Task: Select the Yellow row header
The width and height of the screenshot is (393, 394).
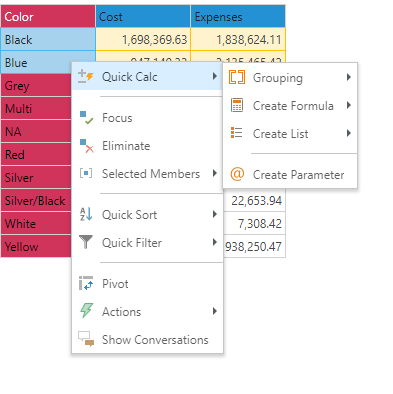Action: (x=36, y=247)
